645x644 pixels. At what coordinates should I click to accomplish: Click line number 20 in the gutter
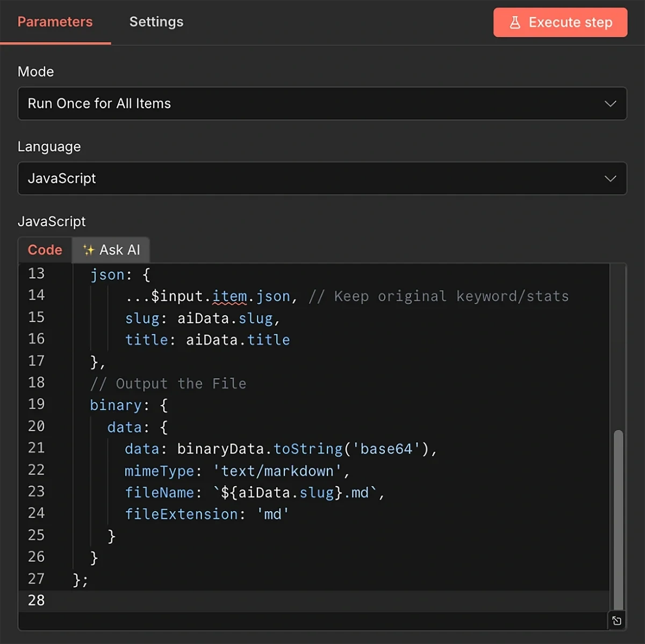point(36,426)
